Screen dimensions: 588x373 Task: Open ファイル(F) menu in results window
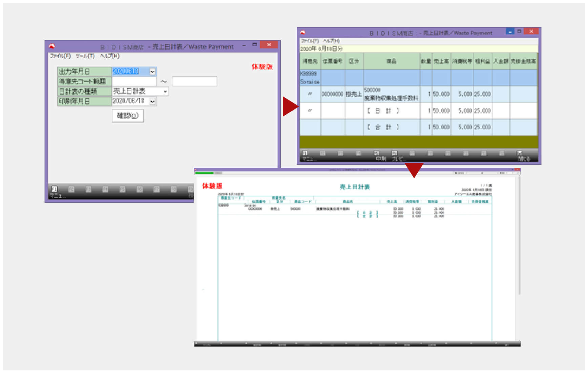pos(310,41)
